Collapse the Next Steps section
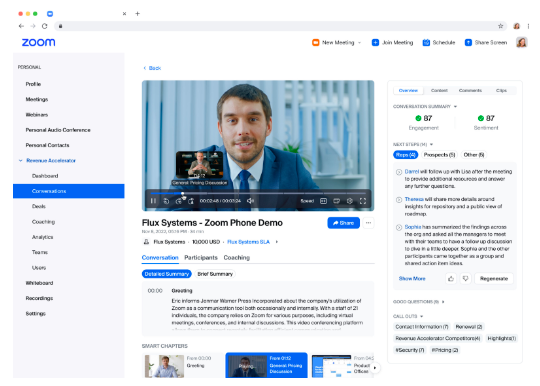540x386 pixels. (x=431, y=144)
